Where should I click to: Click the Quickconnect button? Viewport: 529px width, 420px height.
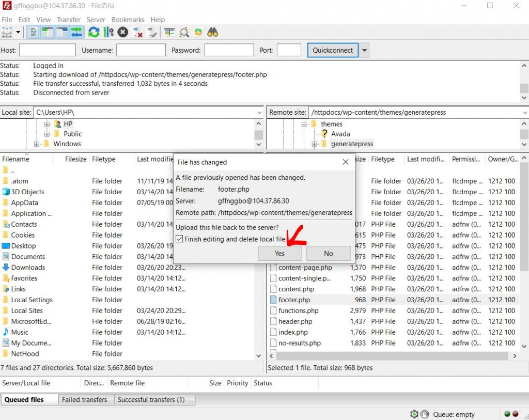[333, 50]
